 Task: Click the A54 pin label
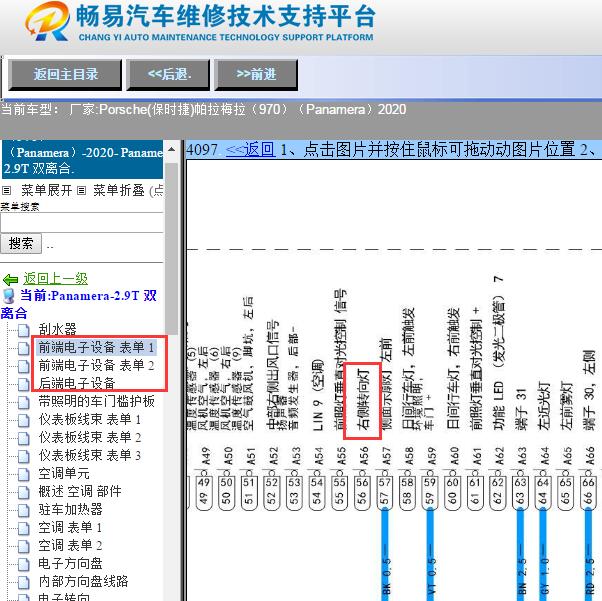click(318, 455)
